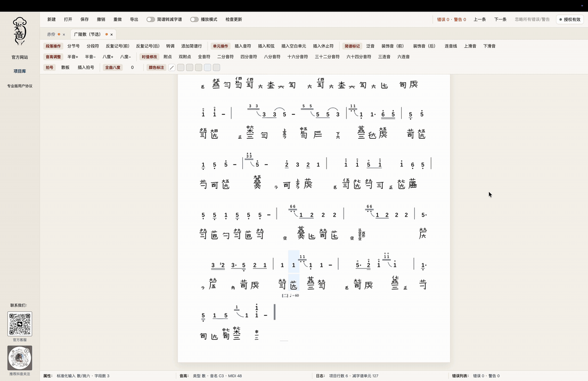Click 插入空白单元

click(x=293, y=46)
